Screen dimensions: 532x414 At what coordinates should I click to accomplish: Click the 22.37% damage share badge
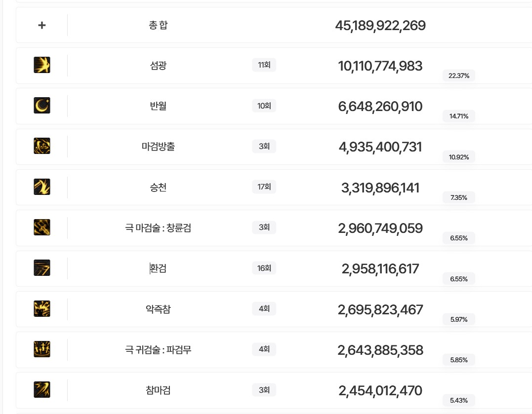coord(458,75)
